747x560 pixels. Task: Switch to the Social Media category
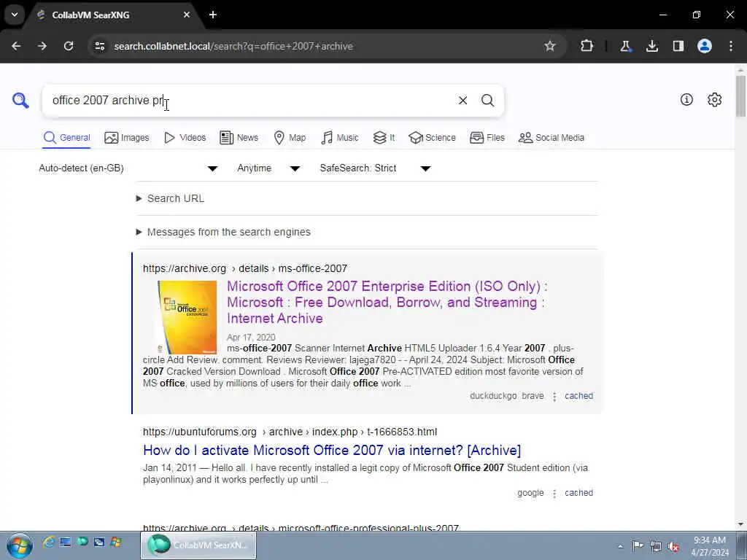click(x=551, y=138)
